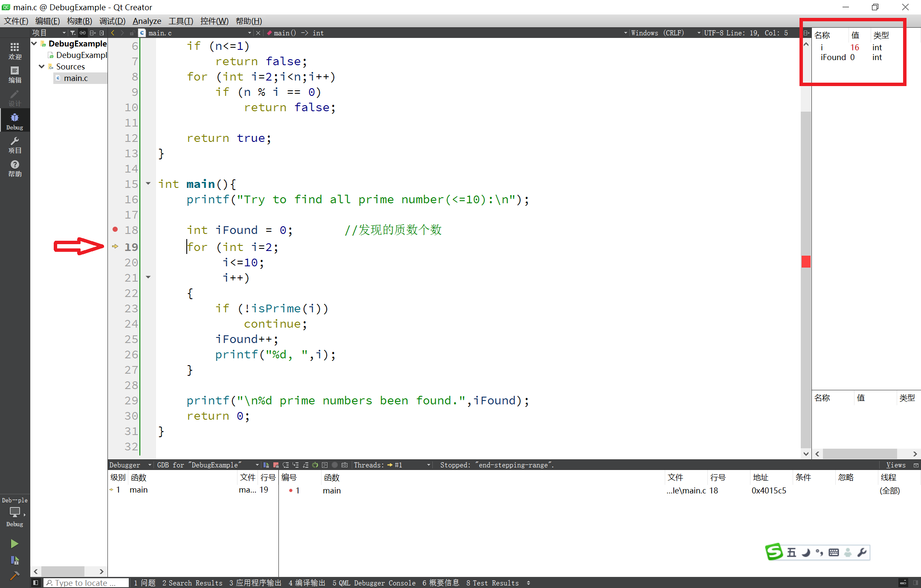Viewport: 921px width, 588px height.
Task: Switch to 编辑 edit mode
Action: [14, 75]
